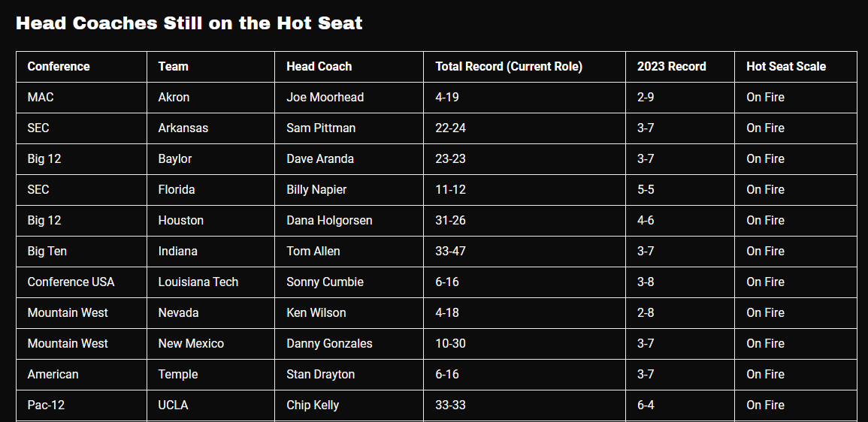Select the Houston team cell
The height and width of the screenshot is (422, 868).
click(x=180, y=221)
